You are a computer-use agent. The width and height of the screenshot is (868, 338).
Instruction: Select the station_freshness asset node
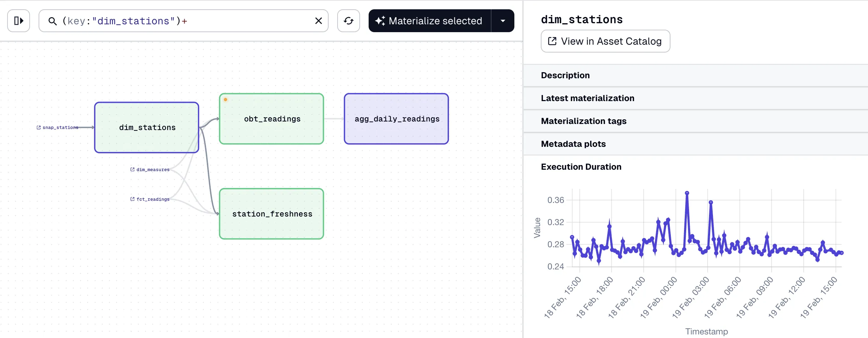[x=271, y=214]
